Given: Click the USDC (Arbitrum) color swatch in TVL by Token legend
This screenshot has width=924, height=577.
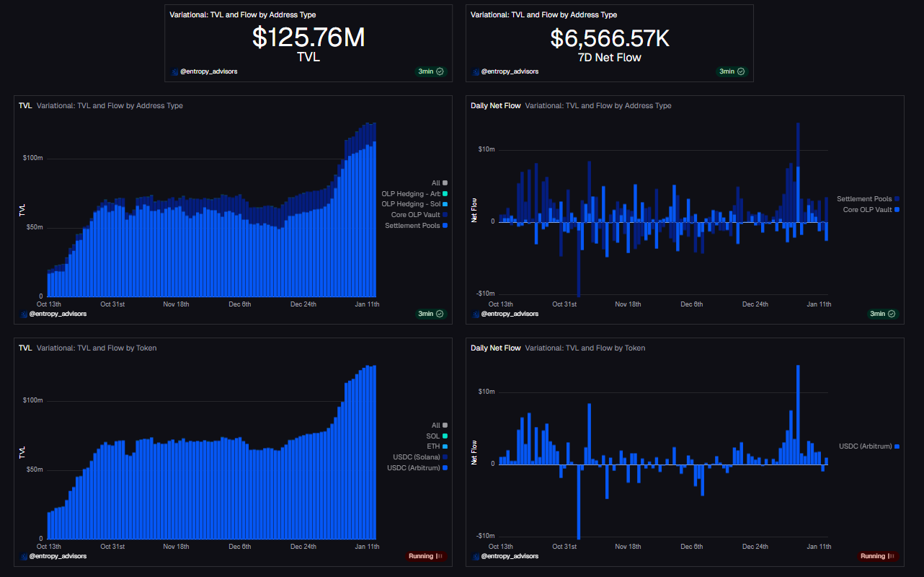Looking at the screenshot, I should (x=445, y=468).
